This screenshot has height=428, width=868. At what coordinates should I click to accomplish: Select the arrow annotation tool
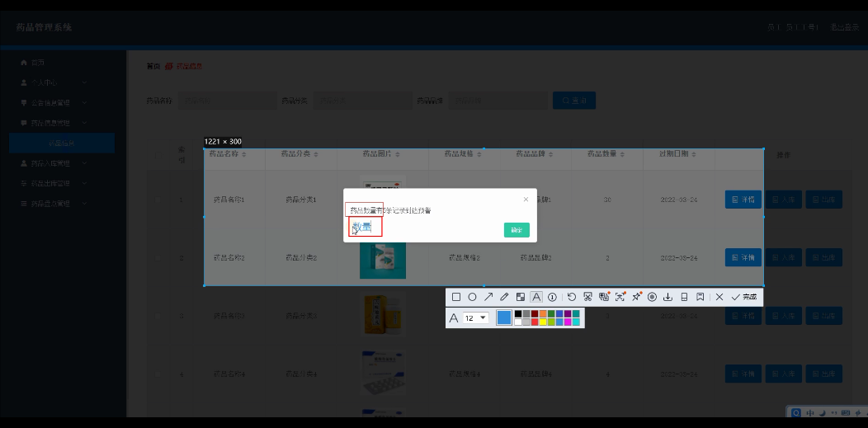point(488,297)
